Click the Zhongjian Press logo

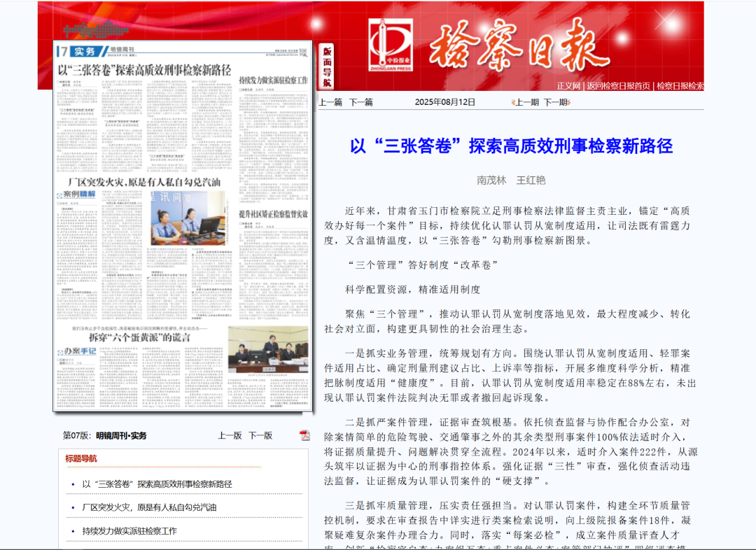coord(391,45)
